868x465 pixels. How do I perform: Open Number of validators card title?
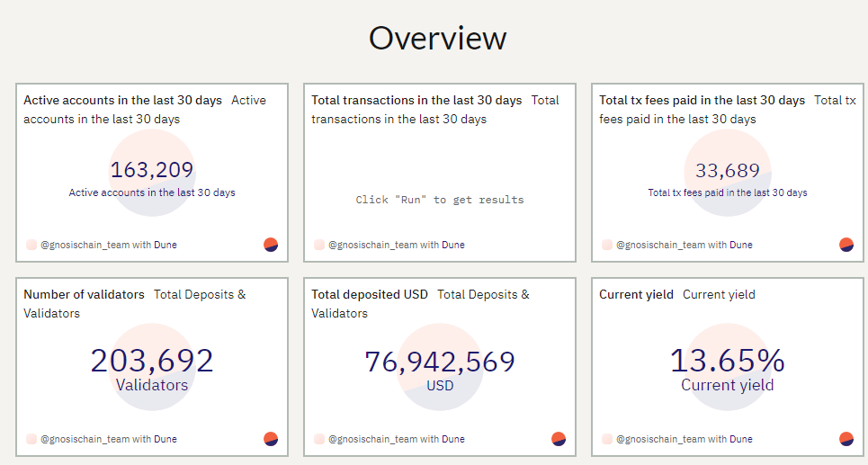coord(84,294)
